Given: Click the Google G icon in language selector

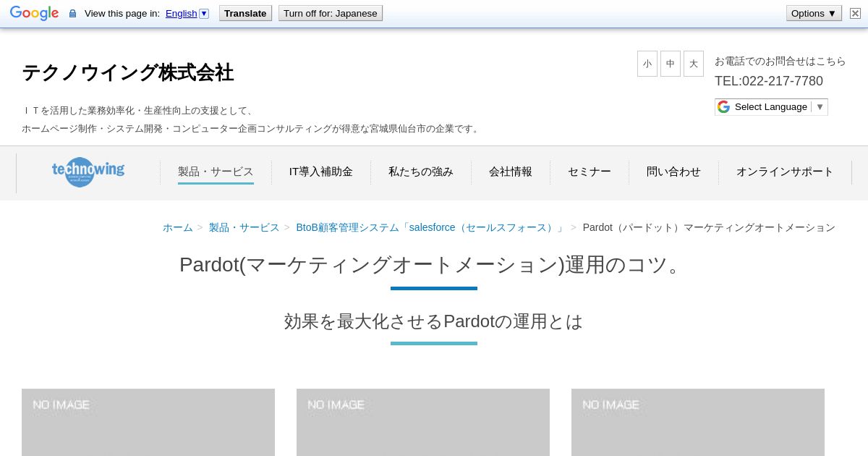Looking at the screenshot, I should pos(723,107).
